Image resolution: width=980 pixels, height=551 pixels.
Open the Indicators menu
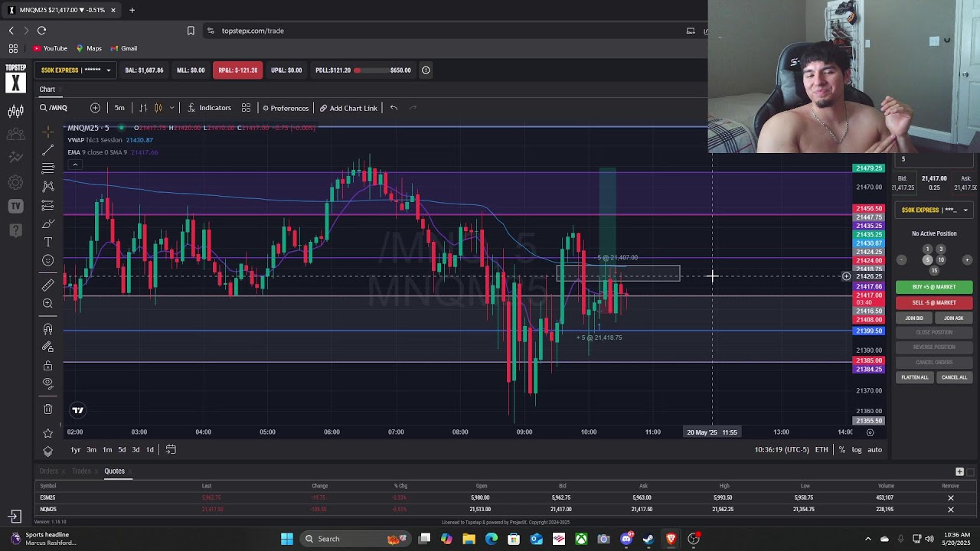click(209, 108)
